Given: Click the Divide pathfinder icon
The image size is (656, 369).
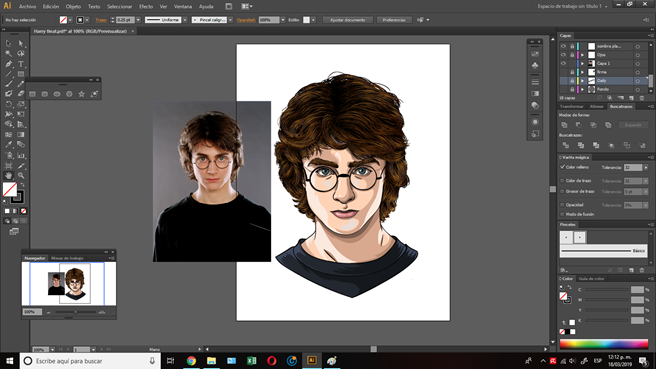Looking at the screenshot, I should (x=566, y=145).
